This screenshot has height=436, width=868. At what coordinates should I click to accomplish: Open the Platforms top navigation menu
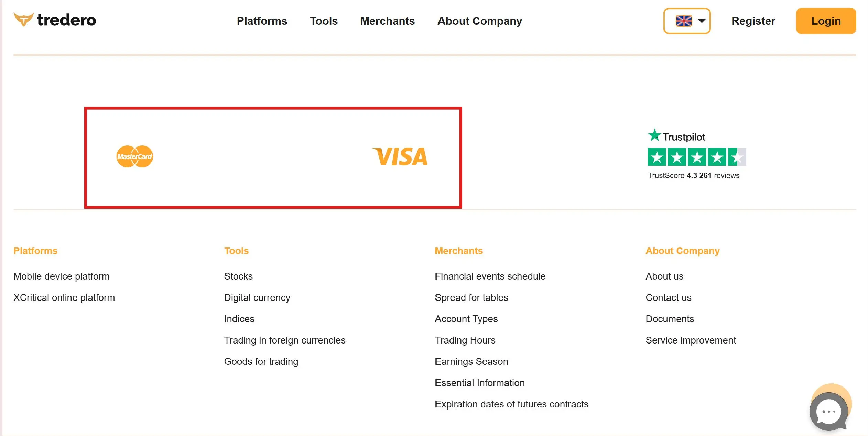click(262, 21)
